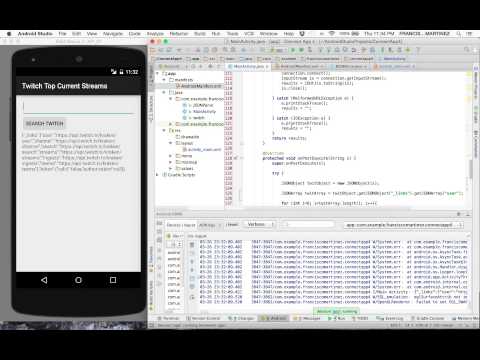
Task: Tap the emulator Back navigation button
Action: [44, 280]
